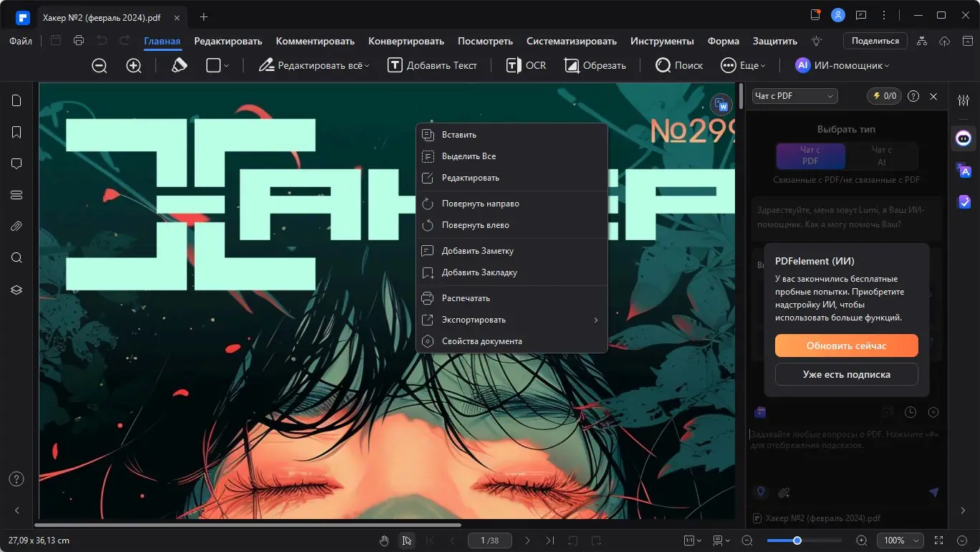Viewport: 980px width, 552px height.
Task: Adjust the zoom slider handle
Action: 797,541
